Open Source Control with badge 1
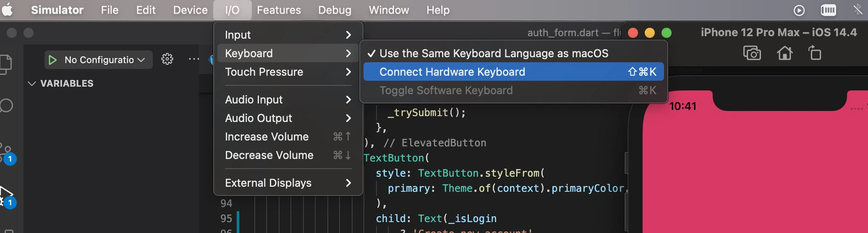Screen dimensions: 868x233 [8, 154]
